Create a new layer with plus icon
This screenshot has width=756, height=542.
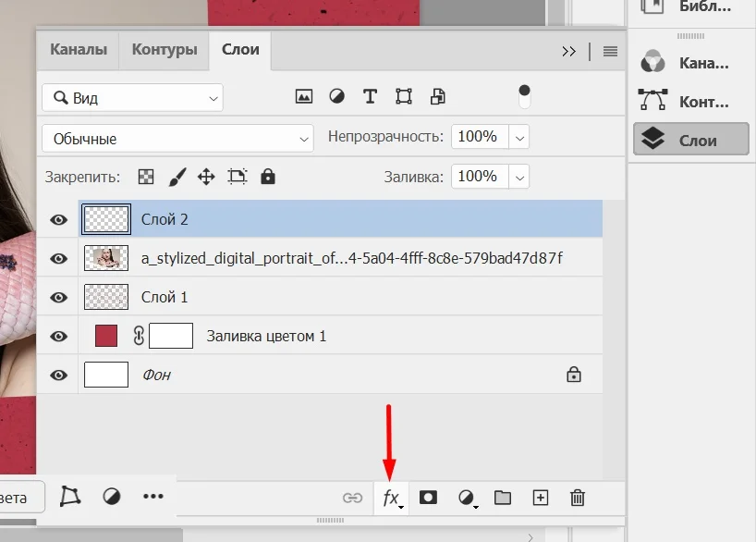540,497
